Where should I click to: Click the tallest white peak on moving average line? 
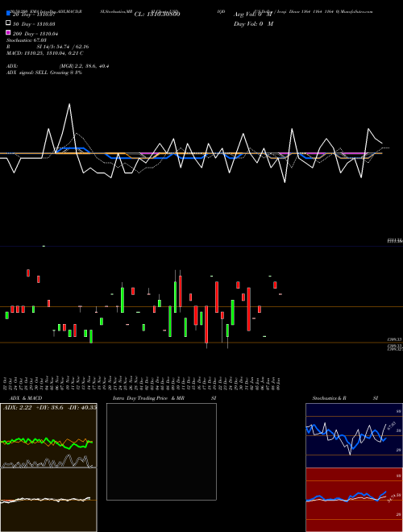[x=69, y=104]
